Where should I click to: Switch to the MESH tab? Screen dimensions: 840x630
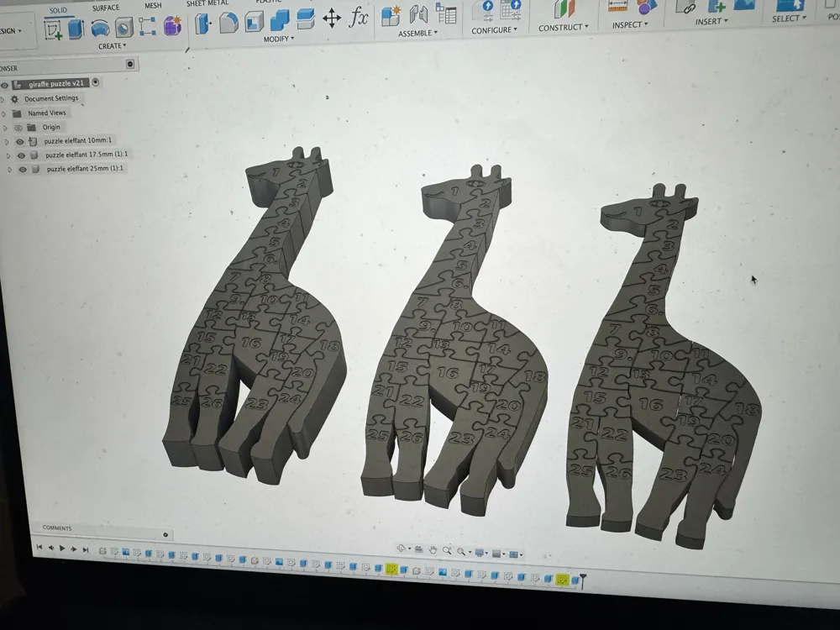click(x=153, y=5)
